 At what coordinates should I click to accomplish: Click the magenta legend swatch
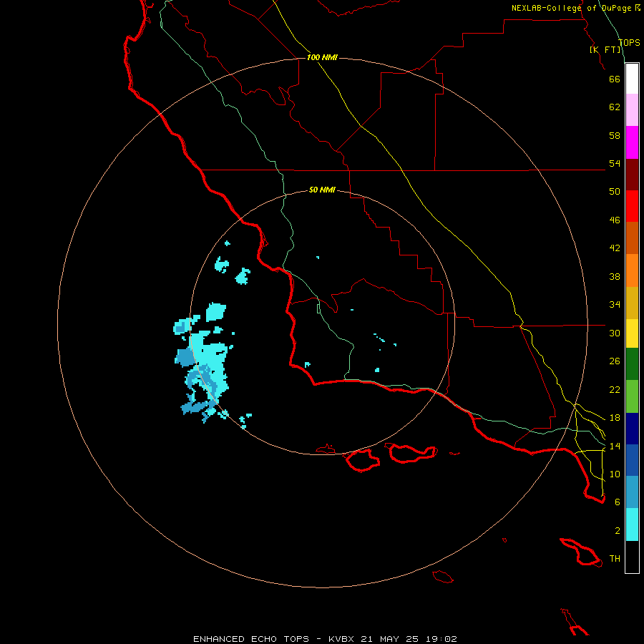632,142
